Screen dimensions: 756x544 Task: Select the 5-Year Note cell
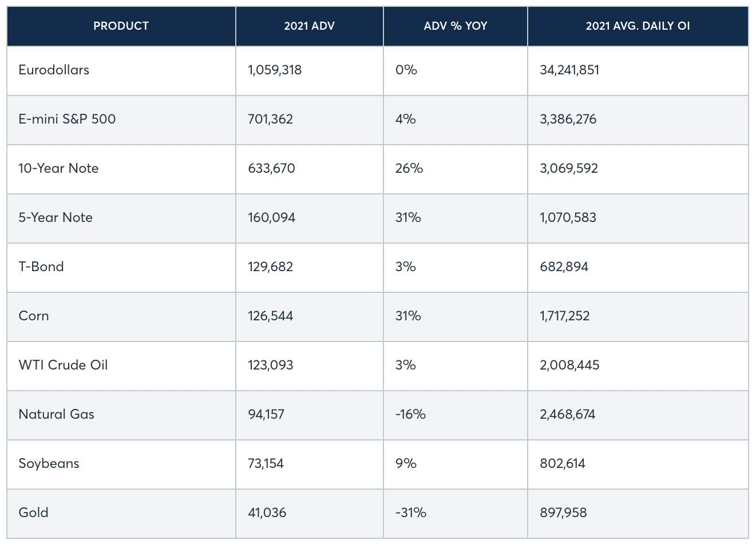pos(121,219)
